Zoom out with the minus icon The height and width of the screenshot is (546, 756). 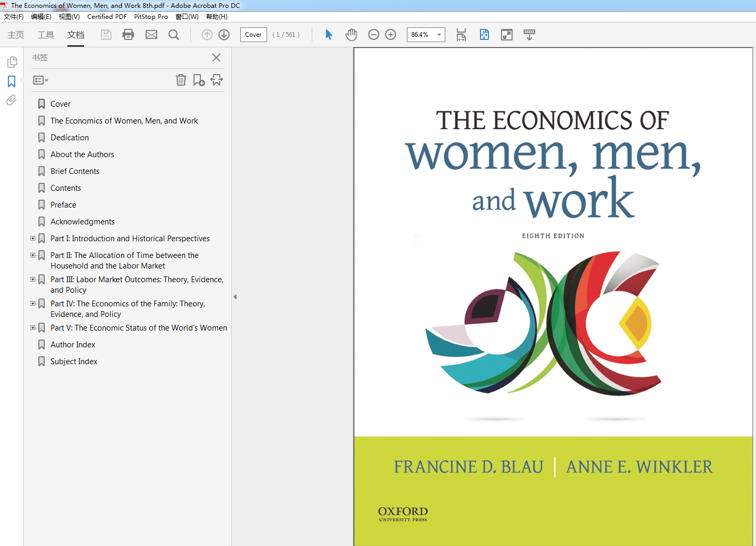pyautogui.click(x=374, y=35)
